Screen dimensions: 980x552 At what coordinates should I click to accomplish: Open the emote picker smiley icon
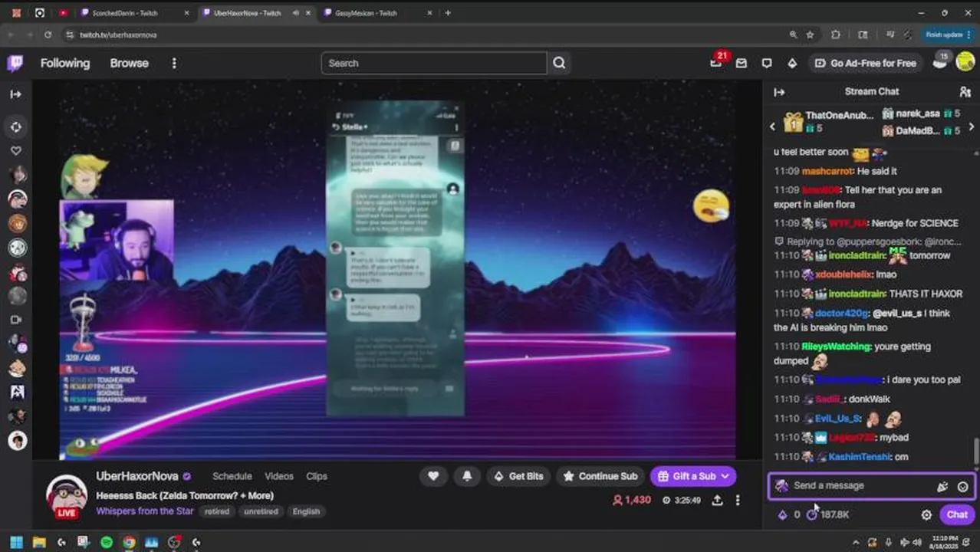click(x=962, y=486)
